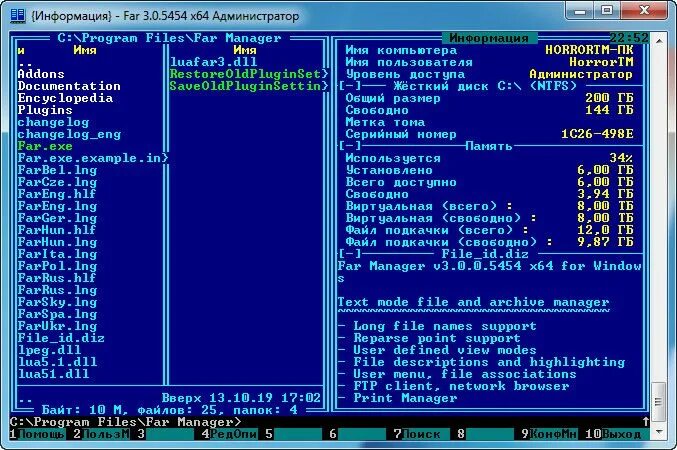Click the 1 Помощь function key
This screenshot has width=677, height=450.
click(37, 434)
